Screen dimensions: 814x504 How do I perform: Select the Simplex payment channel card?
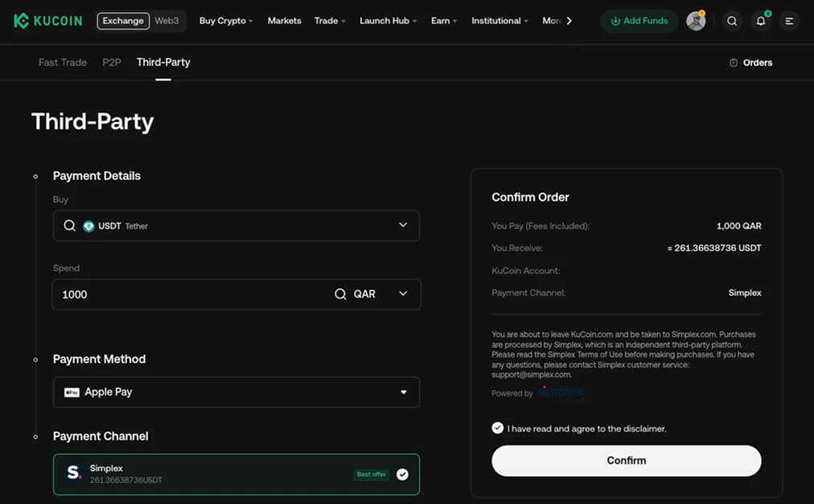(236, 474)
